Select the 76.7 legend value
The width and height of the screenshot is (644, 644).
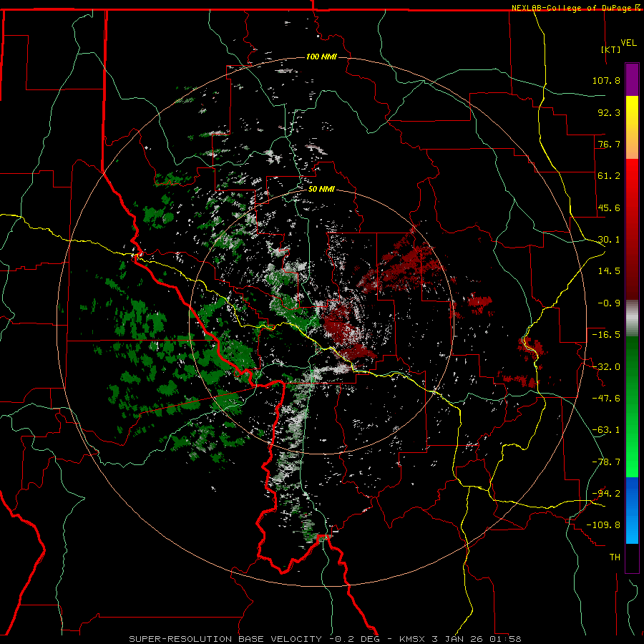point(609,144)
